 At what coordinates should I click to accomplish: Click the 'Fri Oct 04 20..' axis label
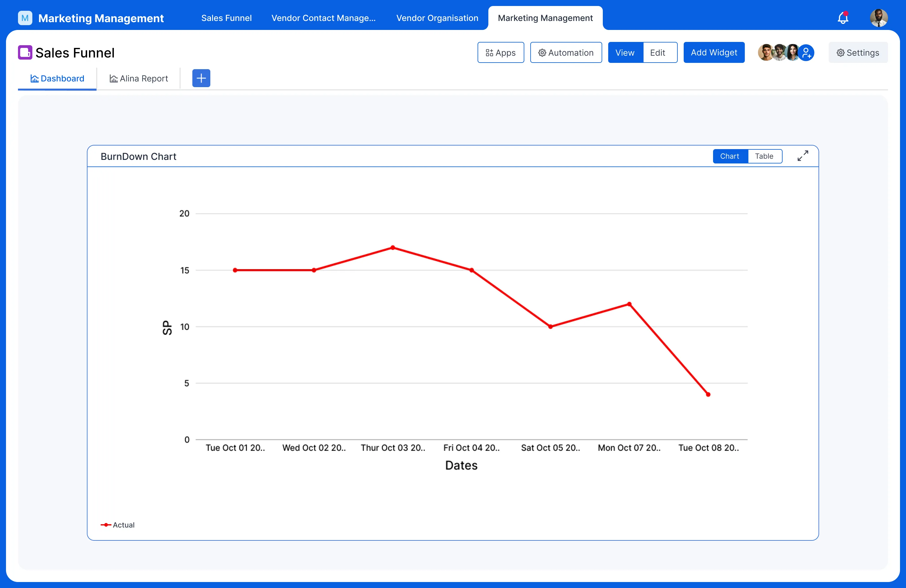[472, 448]
